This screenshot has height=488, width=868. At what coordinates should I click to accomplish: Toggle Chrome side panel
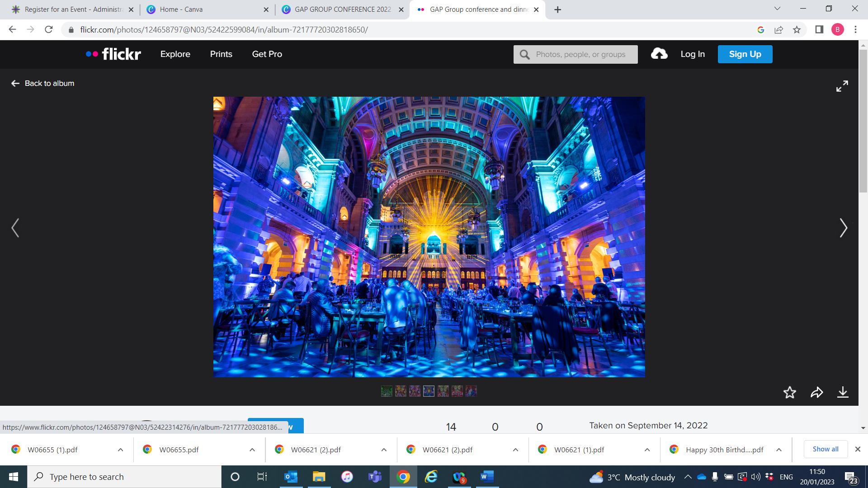pyautogui.click(x=819, y=30)
